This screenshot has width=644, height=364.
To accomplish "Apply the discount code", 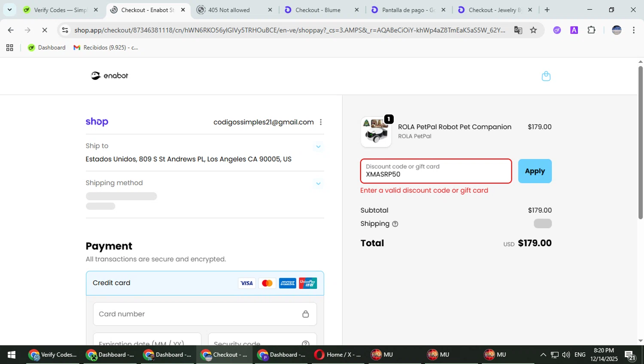I will pos(535,171).
